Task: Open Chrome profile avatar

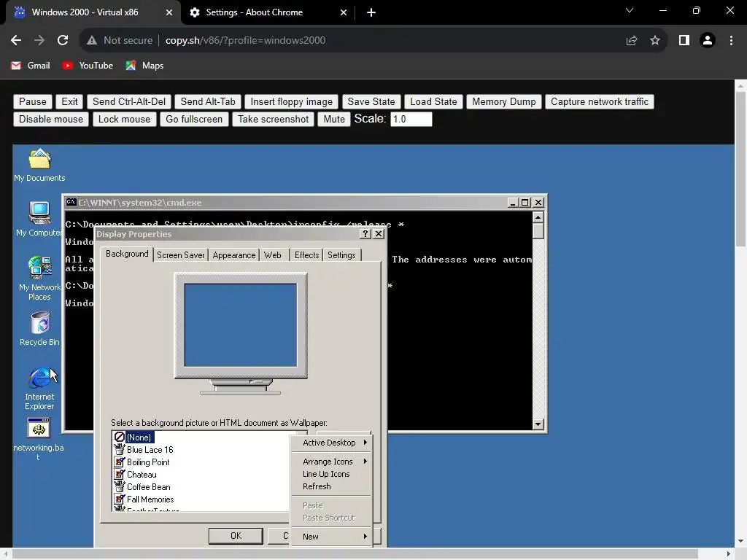Action: click(x=708, y=41)
